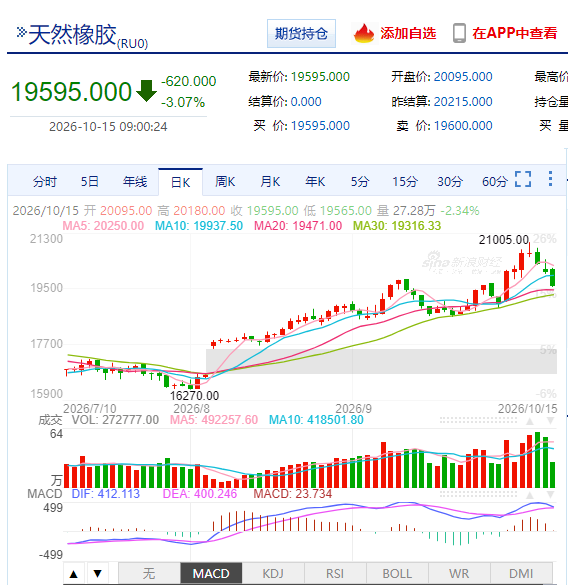Click MACD: 23.734 value label
The image size is (568, 585).
click(293, 494)
